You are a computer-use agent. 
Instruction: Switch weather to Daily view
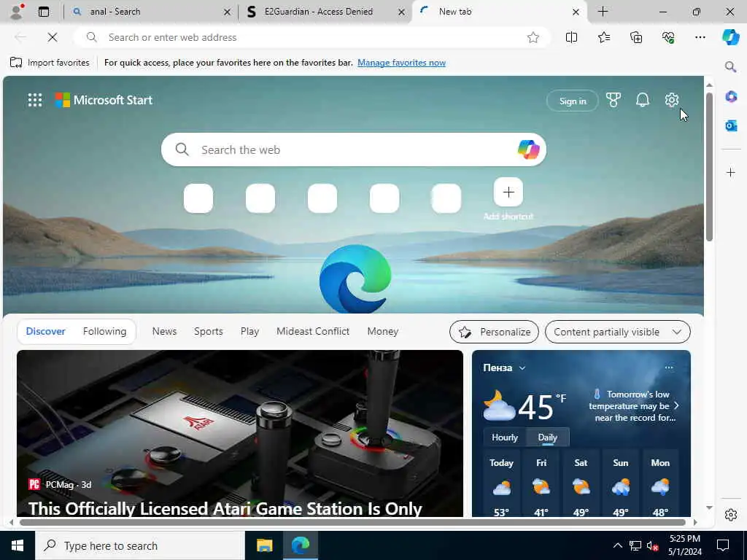547,437
